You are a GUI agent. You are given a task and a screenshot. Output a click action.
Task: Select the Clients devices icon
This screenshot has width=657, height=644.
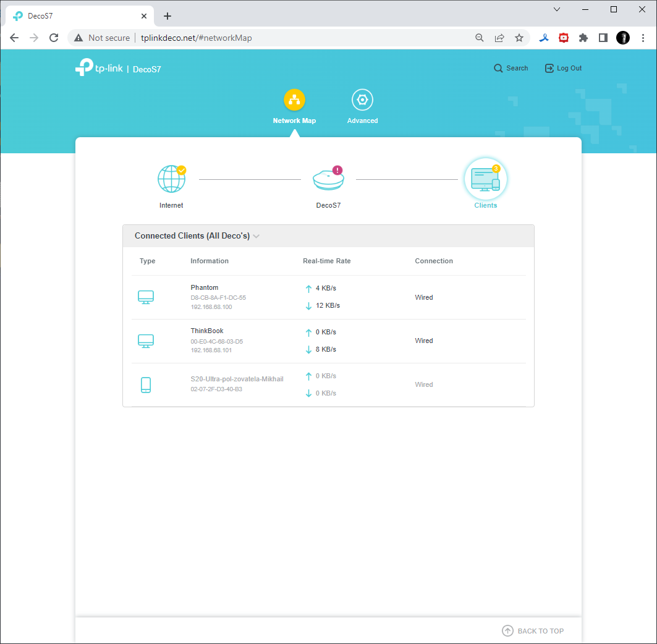pos(486,179)
